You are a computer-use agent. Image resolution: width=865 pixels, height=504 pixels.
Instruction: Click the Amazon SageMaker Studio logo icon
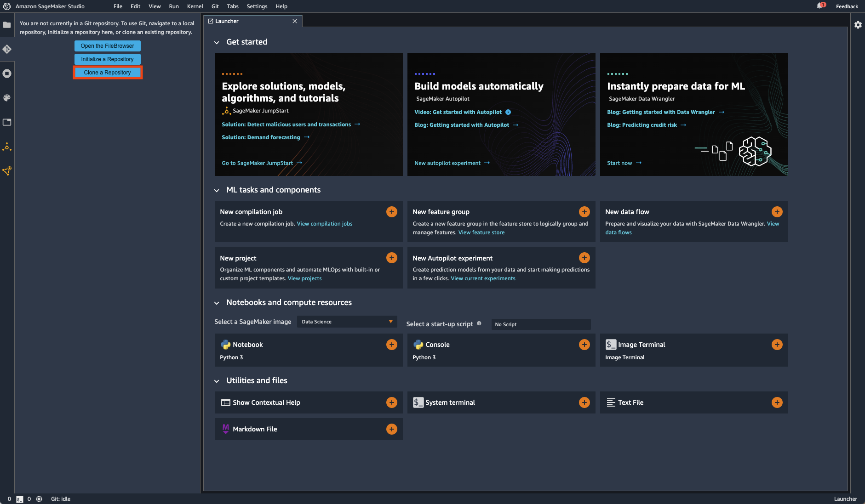click(x=7, y=6)
